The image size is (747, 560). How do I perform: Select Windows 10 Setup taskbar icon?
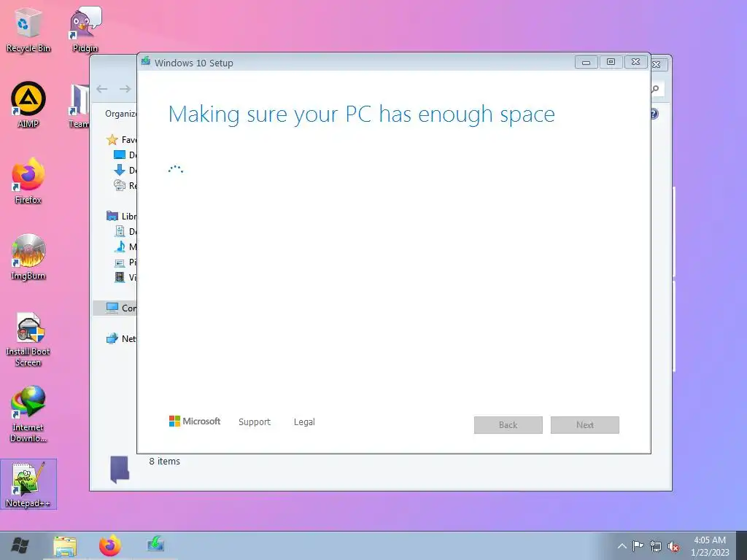(155, 544)
